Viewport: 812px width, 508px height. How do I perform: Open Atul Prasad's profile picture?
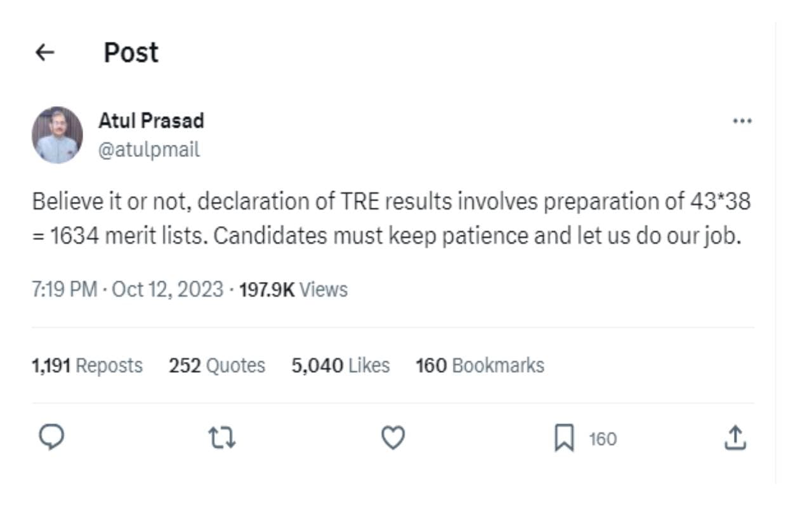tap(57, 135)
